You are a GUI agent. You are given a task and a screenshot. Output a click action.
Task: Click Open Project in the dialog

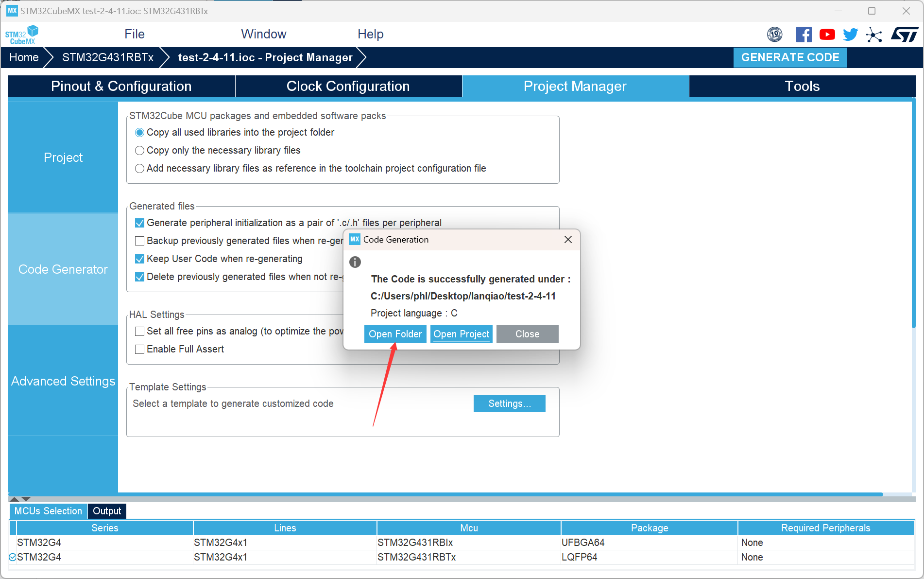tap(462, 334)
